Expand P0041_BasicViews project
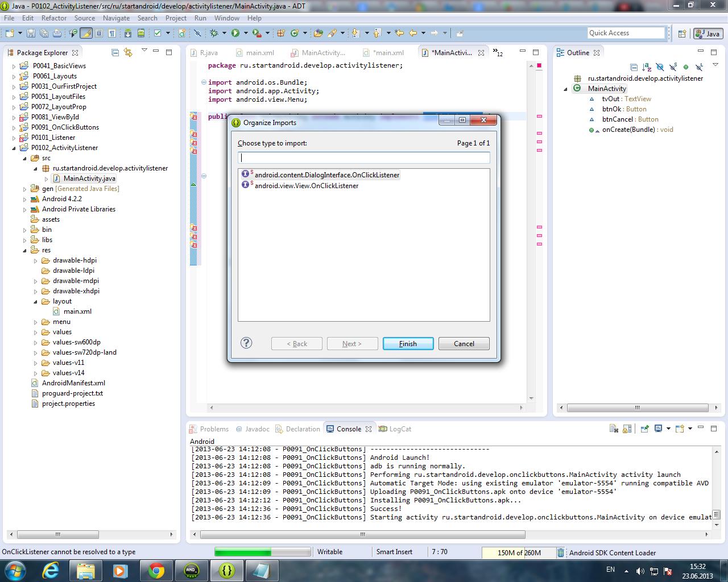Viewport: 728px width, 582px height. click(14, 66)
